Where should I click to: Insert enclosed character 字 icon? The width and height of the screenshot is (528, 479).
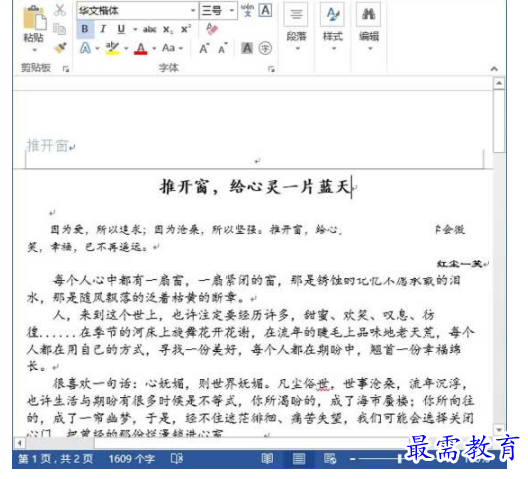tap(265, 49)
